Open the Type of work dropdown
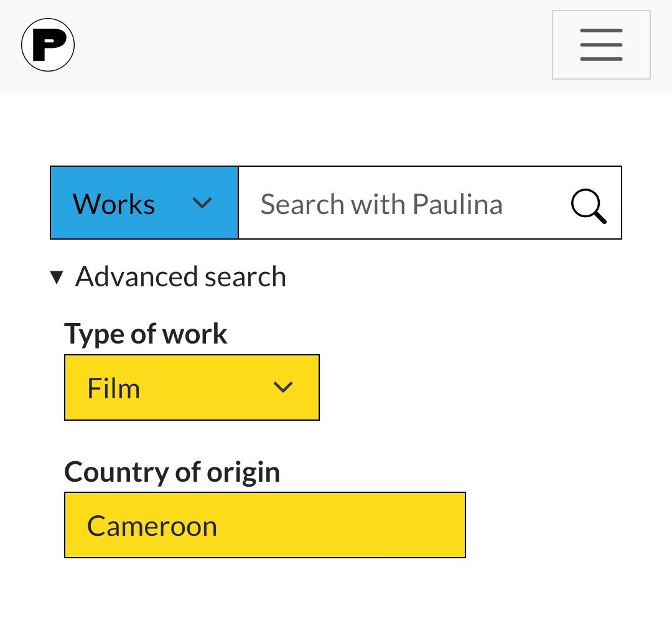Viewport: 672px width, 623px height. point(192,387)
